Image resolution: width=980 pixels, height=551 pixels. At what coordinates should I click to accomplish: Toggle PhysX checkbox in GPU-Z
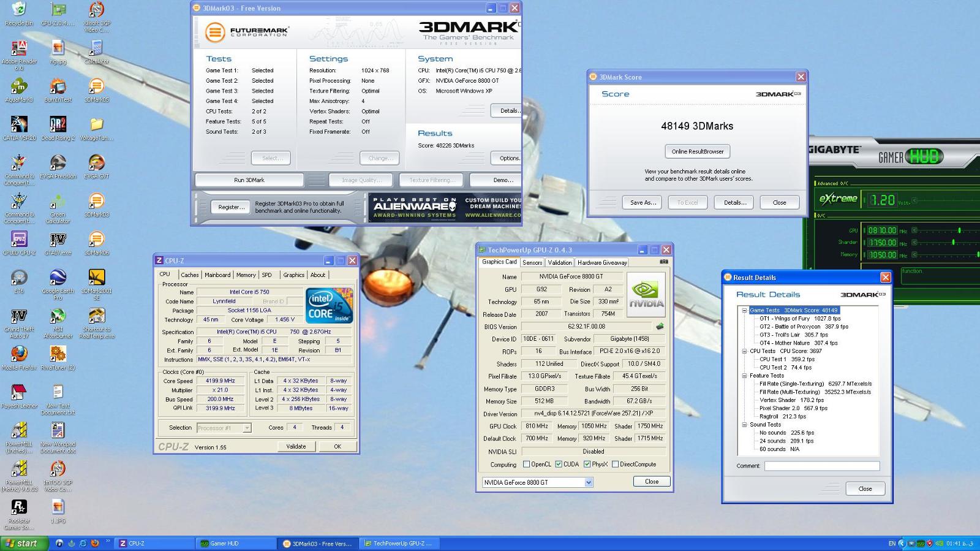point(587,464)
